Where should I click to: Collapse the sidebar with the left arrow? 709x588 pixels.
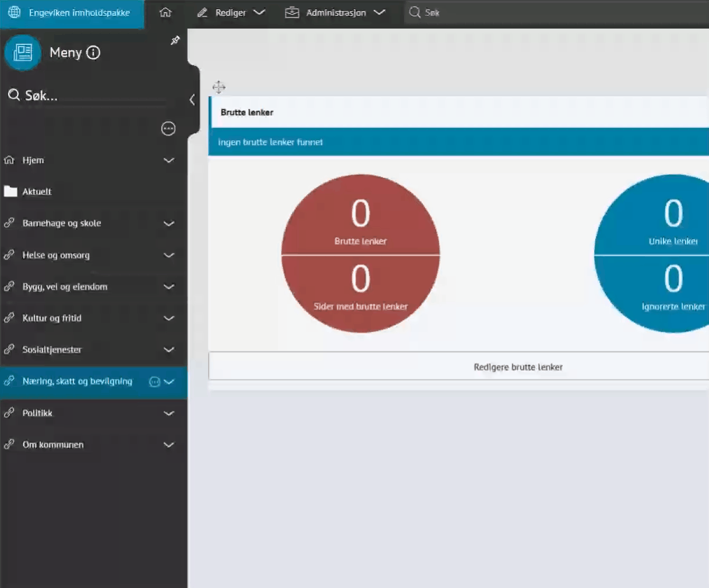192,100
